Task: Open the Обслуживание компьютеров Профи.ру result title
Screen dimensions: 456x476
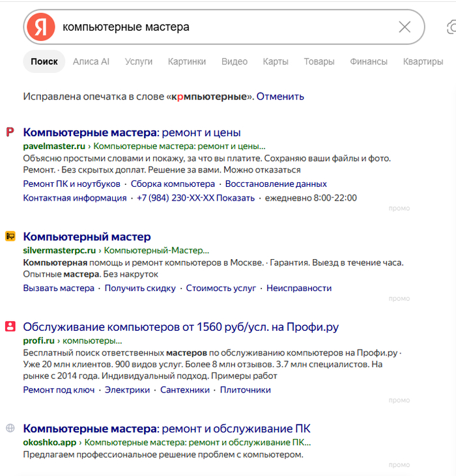Action: point(180,327)
